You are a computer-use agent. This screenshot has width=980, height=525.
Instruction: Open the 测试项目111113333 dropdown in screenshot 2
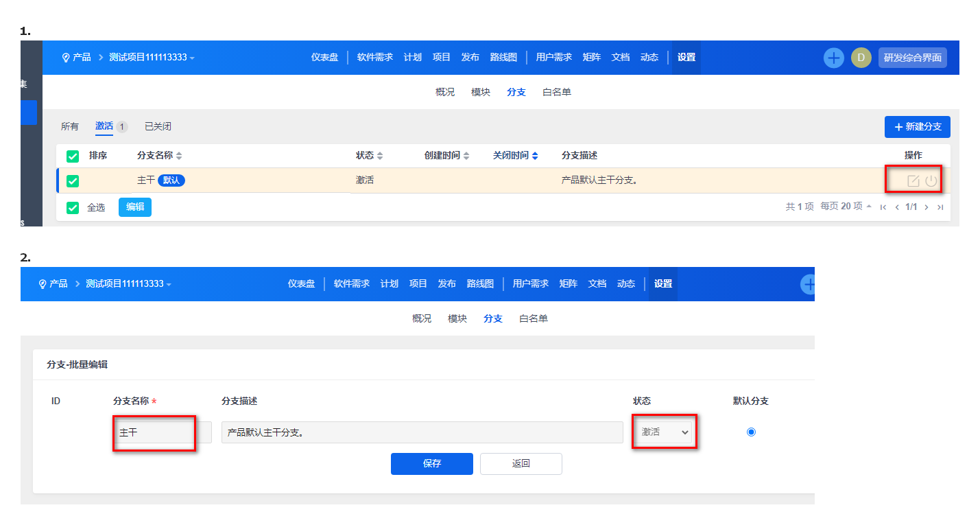pyautogui.click(x=128, y=284)
